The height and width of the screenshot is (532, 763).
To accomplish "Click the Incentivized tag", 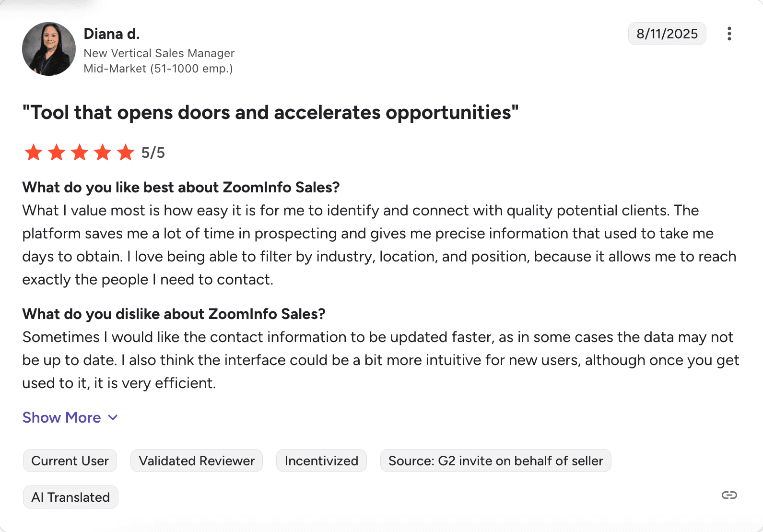I will pyautogui.click(x=321, y=461).
